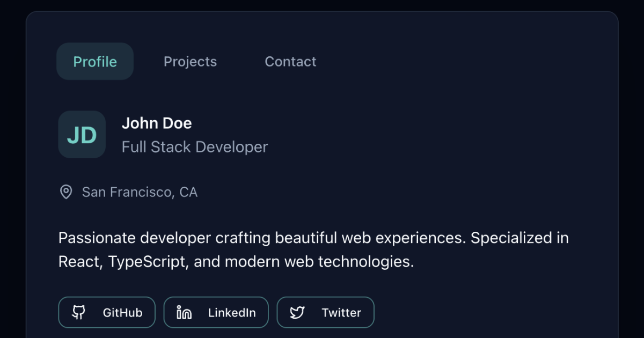Go to the Contact tab
The width and height of the screenshot is (644, 338).
(290, 62)
